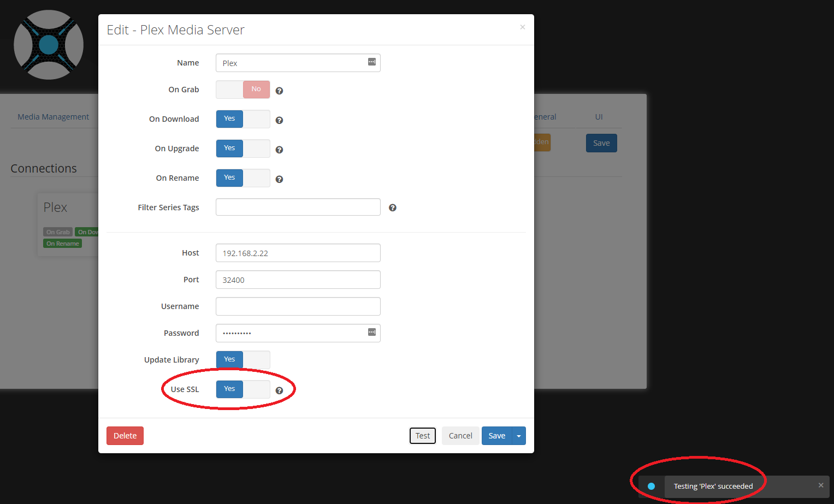Cancel editing the connection
The image size is (834, 504).
tap(460, 436)
